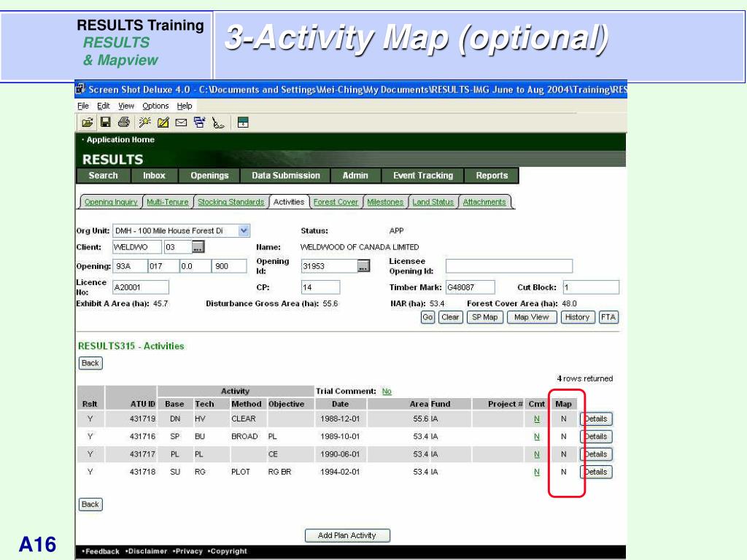Click the Back button above the table
This screenshot has height=560, width=747.
[x=90, y=363]
